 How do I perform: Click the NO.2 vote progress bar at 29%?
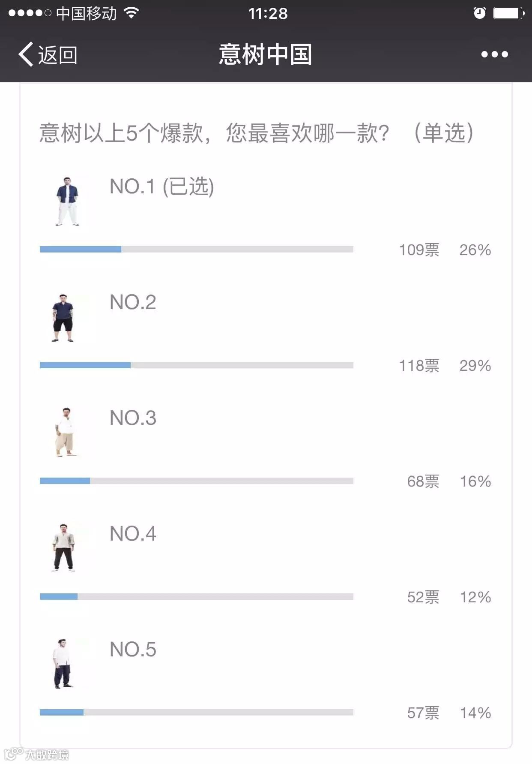[197, 365]
